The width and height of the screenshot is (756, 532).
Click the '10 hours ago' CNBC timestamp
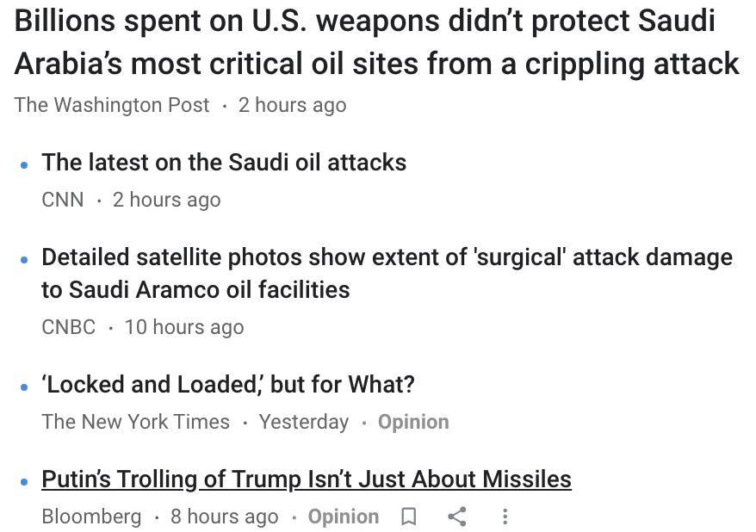pos(184,327)
